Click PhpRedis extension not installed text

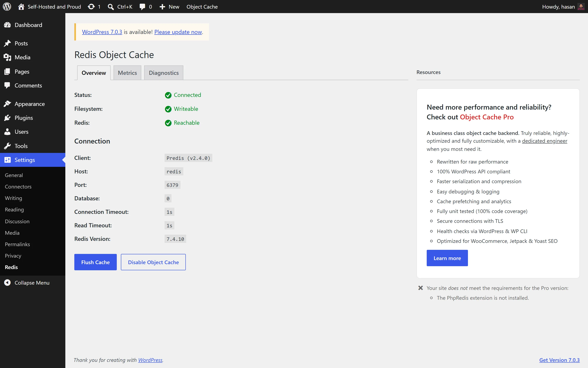pyautogui.click(x=483, y=298)
